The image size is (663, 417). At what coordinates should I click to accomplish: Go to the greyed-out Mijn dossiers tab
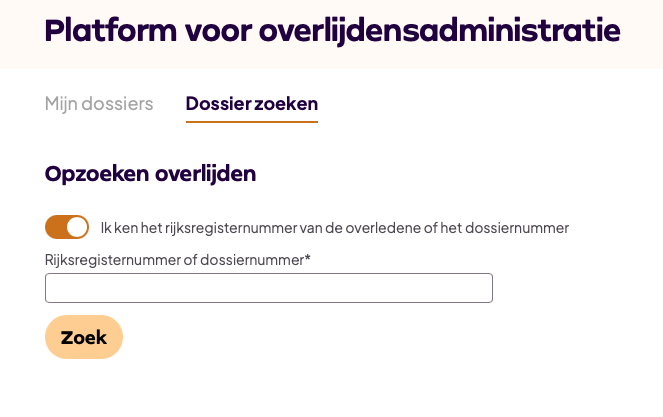99,103
